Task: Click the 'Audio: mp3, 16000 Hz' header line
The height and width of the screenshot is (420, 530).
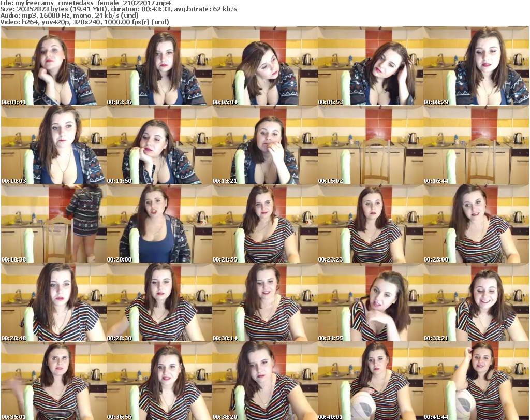Action: pyautogui.click(x=69, y=16)
